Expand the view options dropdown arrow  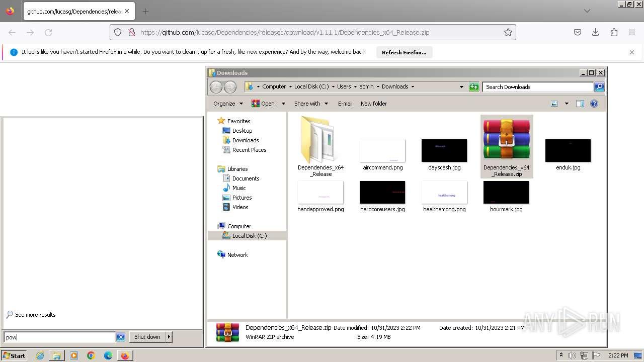click(x=567, y=104)
